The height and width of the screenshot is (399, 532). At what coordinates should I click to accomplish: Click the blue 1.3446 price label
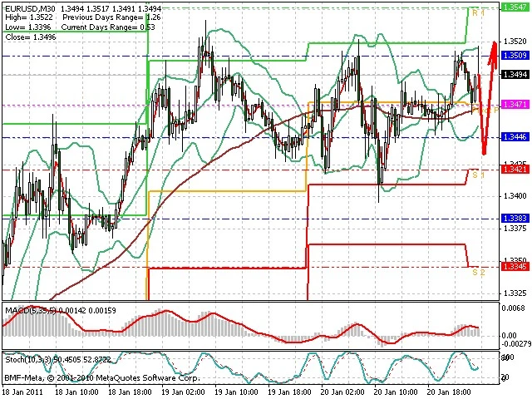pyautogui.click(x=515, y=136)
